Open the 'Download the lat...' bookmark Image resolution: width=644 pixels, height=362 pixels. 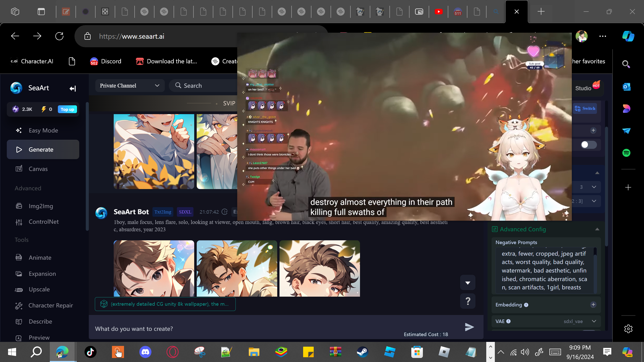pos(167,61)
